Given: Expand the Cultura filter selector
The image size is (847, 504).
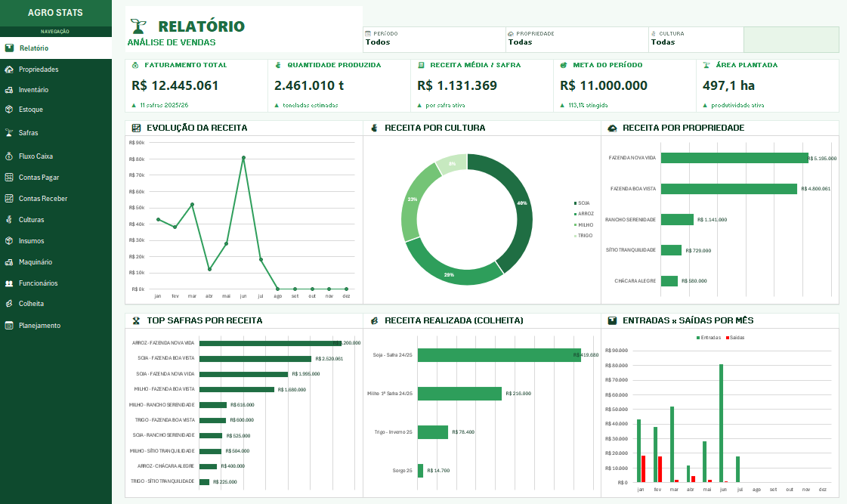Looking at the screenshot, I should tap(697, 39).
